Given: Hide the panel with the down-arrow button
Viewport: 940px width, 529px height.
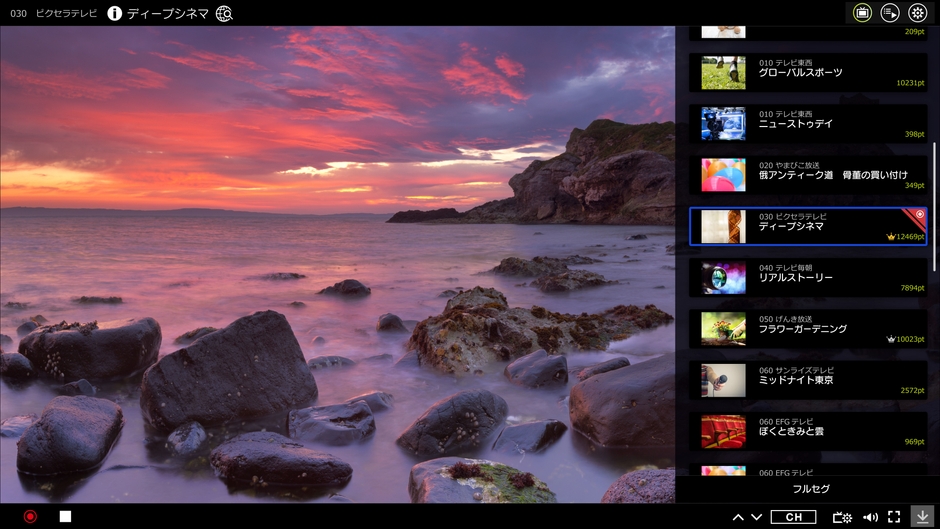Looking at the screenshot, I should point(923,516).
